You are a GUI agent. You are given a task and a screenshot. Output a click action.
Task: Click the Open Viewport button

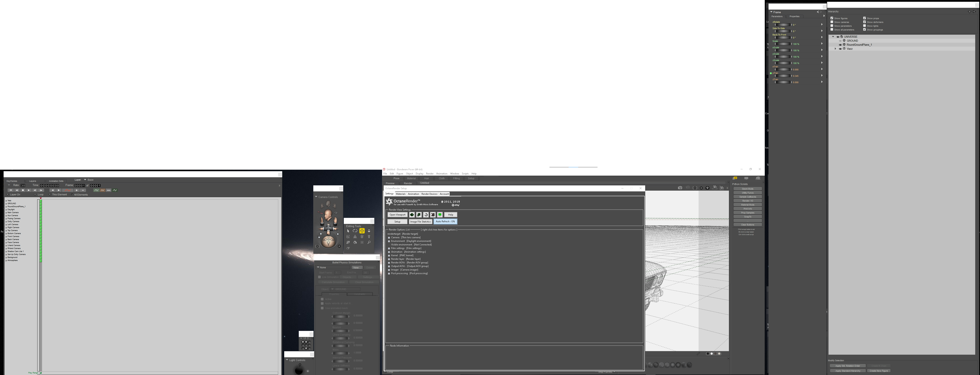click(x=397, y=215)
